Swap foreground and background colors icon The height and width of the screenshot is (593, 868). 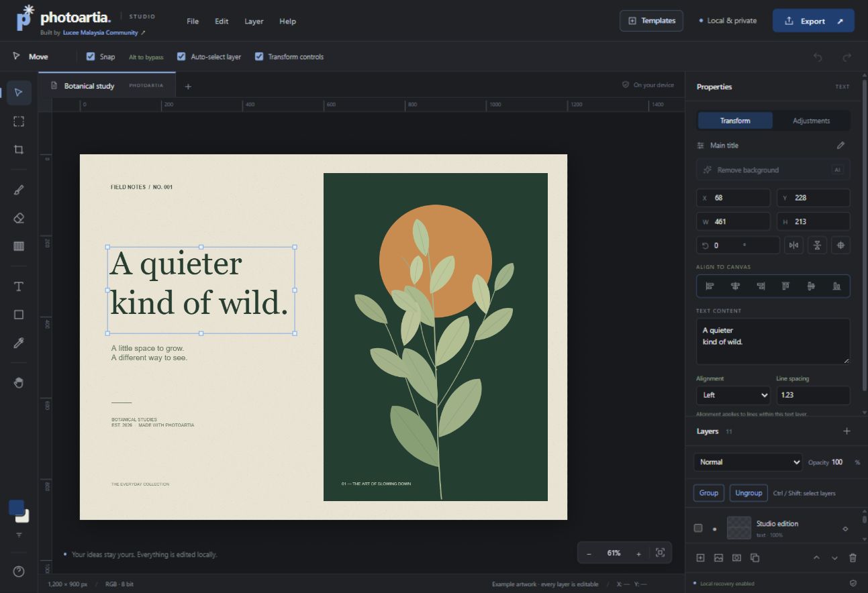click(x=19, y=535)
